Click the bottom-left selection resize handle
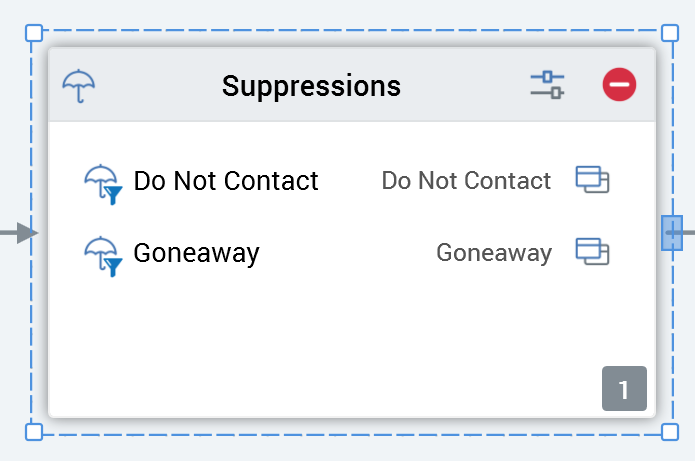 (x=34, y=432)
